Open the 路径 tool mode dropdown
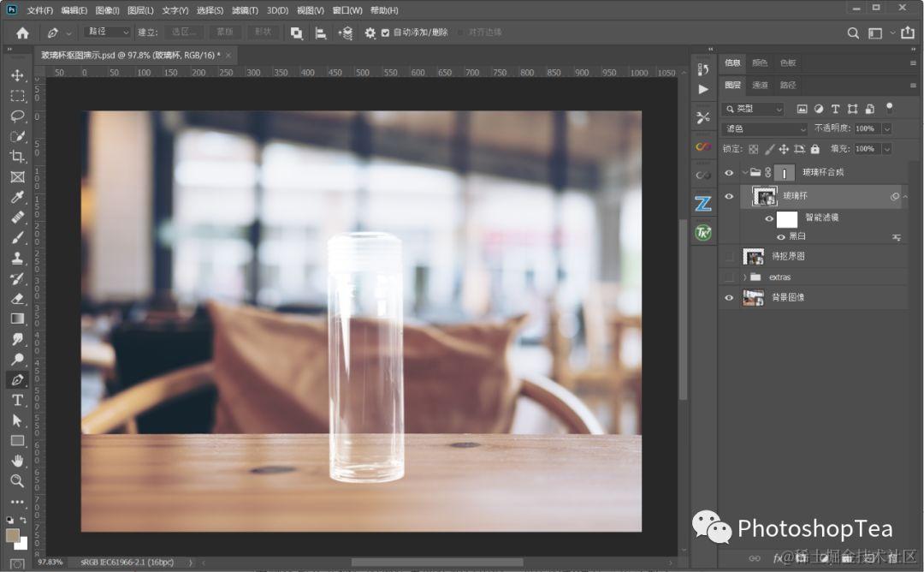This screenshot has width=924, height=572. pyautogui.click(x=108, y=32)
